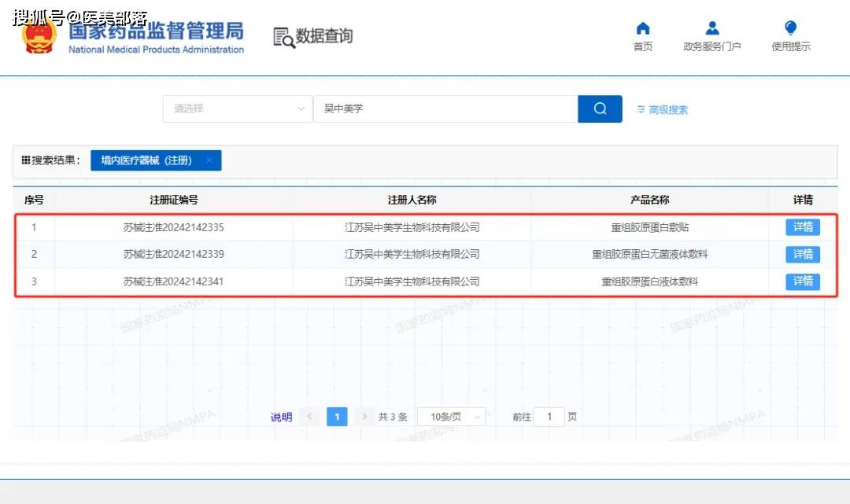
Task: Go to next page arrow
Action: 364,416
